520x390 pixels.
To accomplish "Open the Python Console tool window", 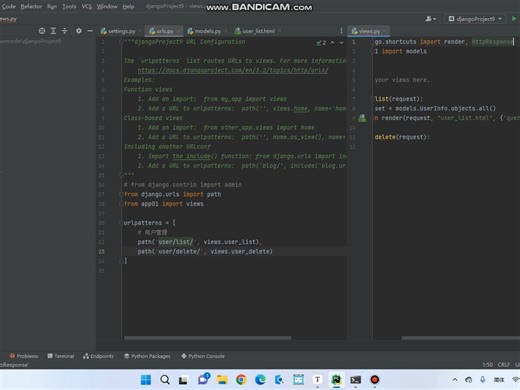I will [203, 356].
